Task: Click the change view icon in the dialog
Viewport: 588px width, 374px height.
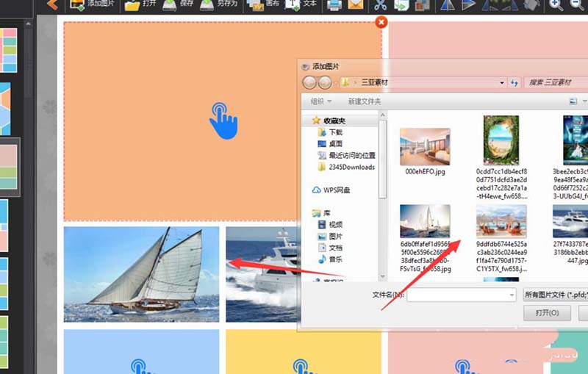Action: coord(573,101)
